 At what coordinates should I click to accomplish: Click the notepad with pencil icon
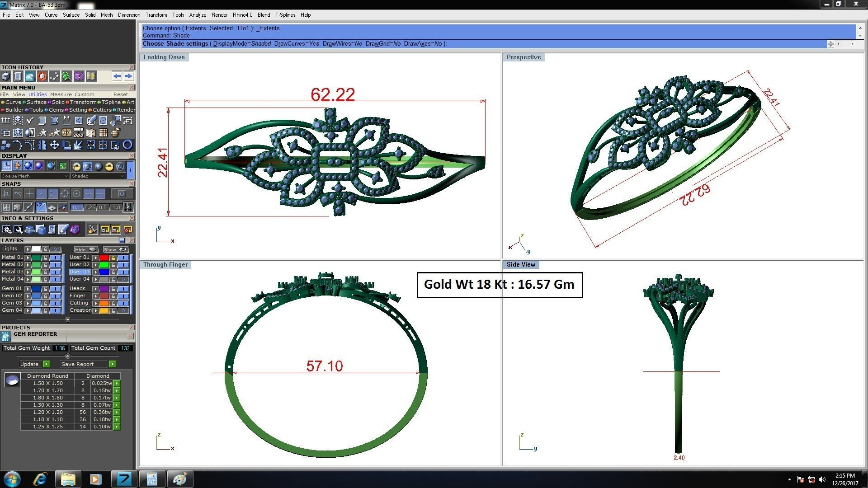pyautogui.click(x=63, y=229)
